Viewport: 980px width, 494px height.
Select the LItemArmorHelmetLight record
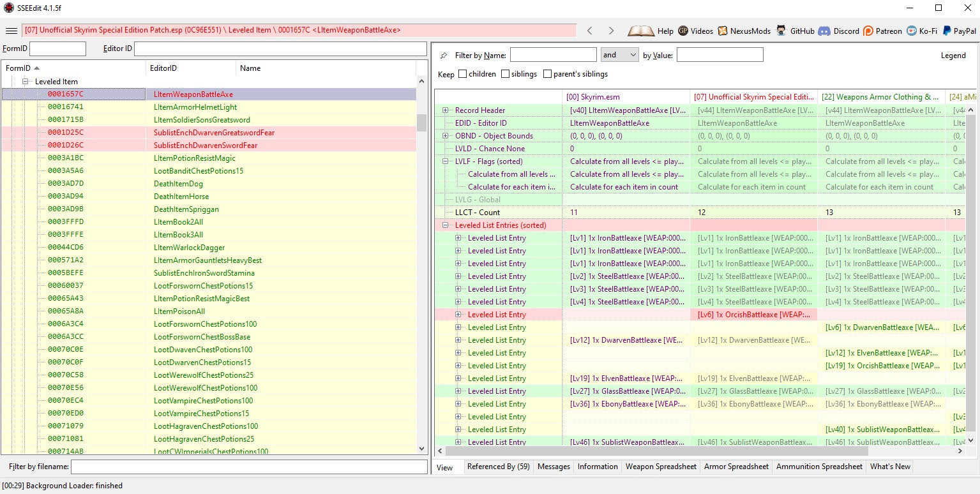pyautogui.click(x=209, y=107)
